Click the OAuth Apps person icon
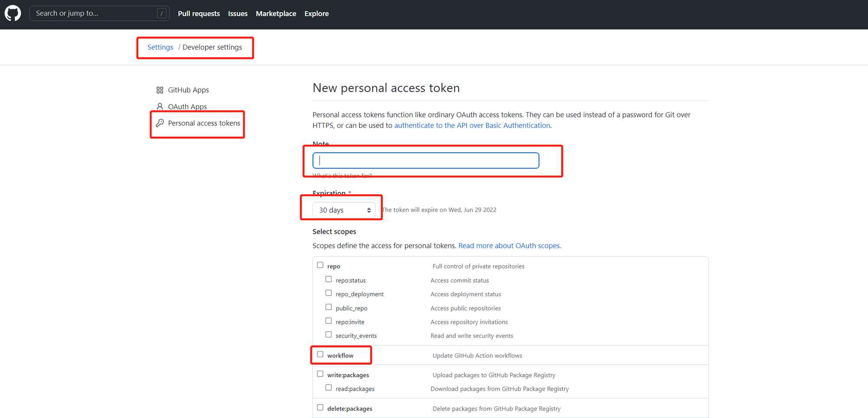The image size is (868, 418). [160, 107]
